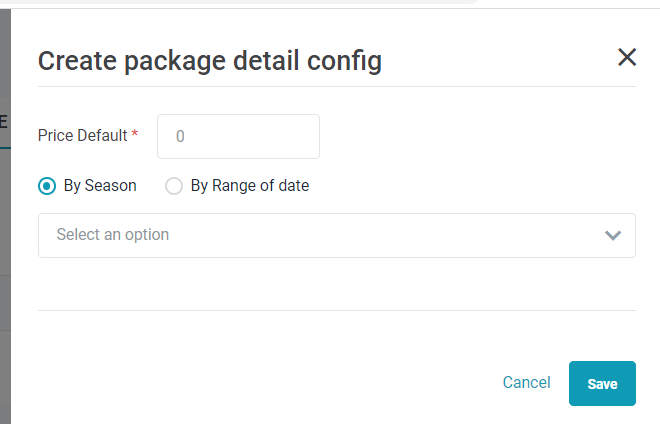The width and height of the screenshot is (660, 424).
Task: Click the By Season label text
Action: point(100,186)
